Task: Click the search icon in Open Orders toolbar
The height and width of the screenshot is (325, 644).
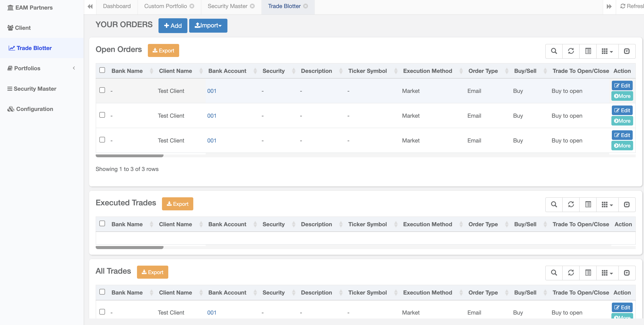Action: pyautogui.click(x=554, y=51)
